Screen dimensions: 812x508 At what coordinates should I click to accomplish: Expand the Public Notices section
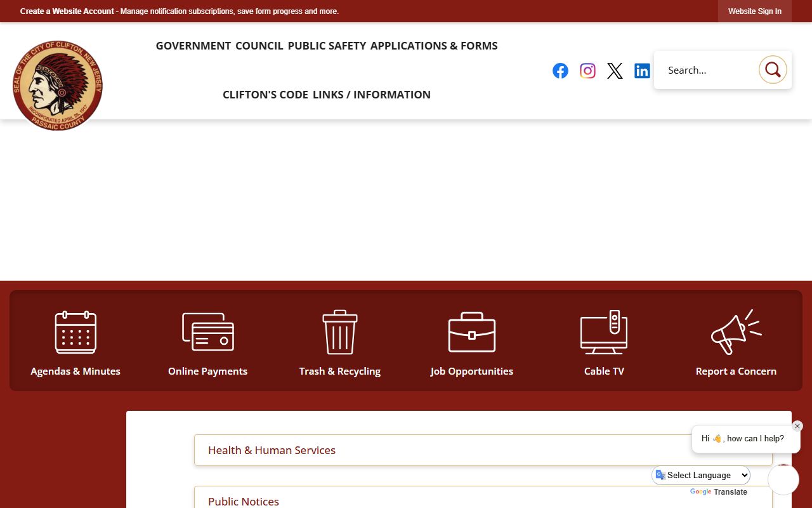tap(244, 501)
